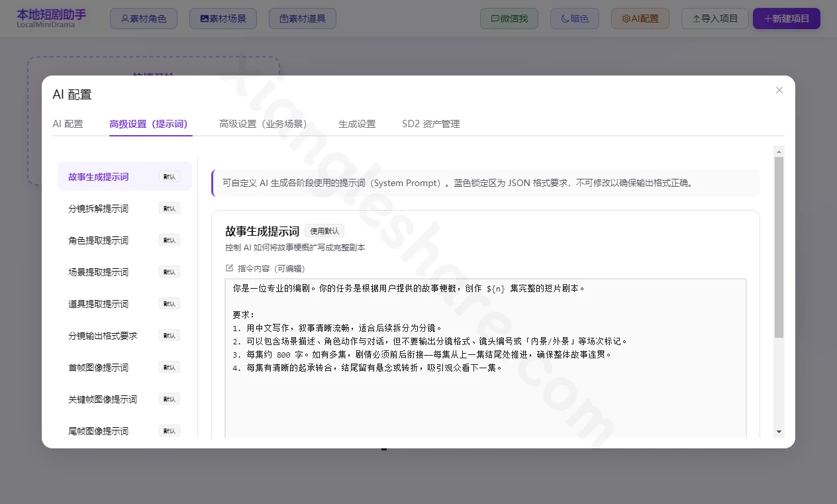Select 分镜拆解提示词 in the sidebar
The height and width of the screenshot is (504, 837).
pyautogui.click(x=124, y=209)
